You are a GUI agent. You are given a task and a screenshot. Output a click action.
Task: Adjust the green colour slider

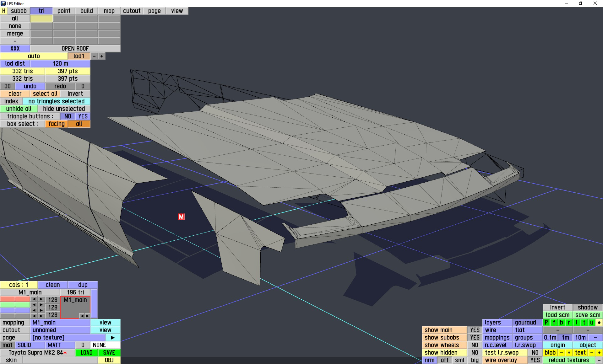(x=15, y=305)
